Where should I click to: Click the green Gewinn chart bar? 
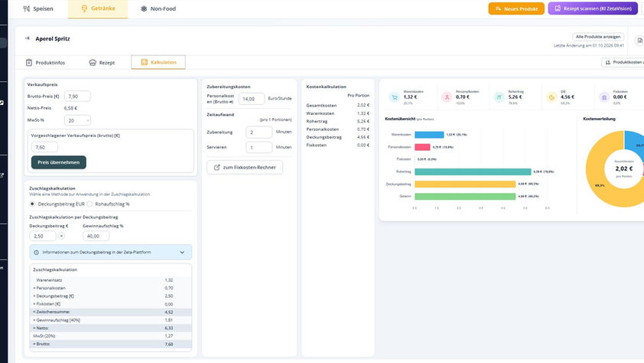[465, 196]
